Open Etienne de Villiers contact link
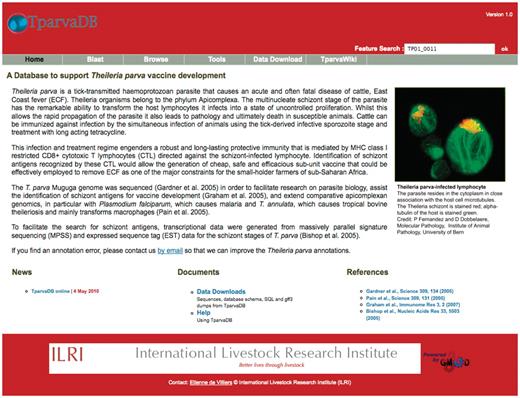Screen dimensions: 520x398 coord(211,382)
